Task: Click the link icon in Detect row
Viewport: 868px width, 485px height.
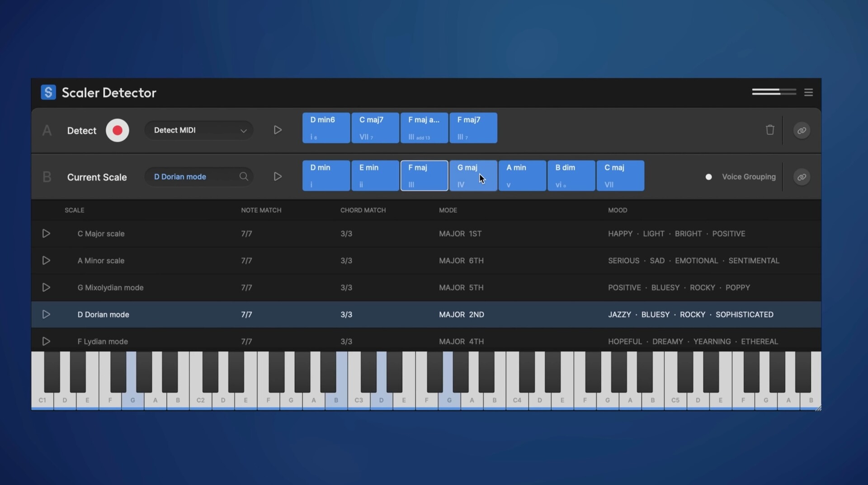Action: [802, 131]
